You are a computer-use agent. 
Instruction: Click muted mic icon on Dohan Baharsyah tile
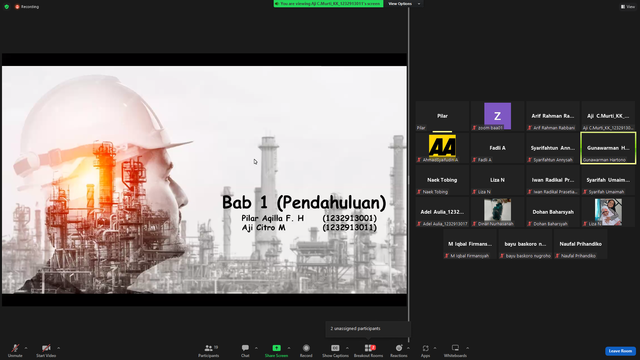(530, 224)
